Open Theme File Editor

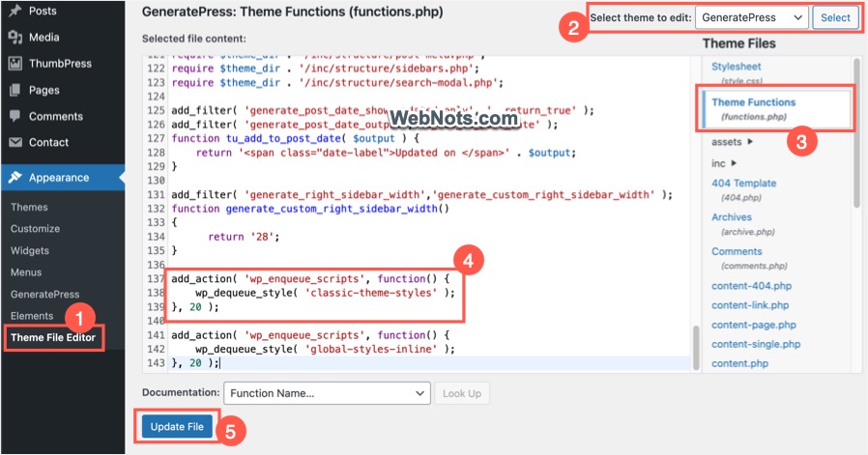coord(53,338)
